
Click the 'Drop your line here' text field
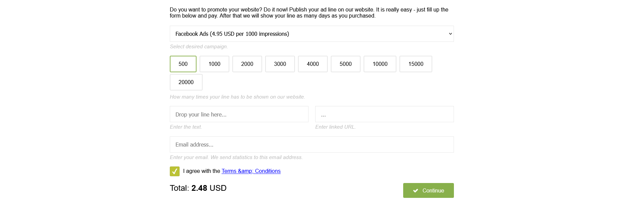click(239, 114)
